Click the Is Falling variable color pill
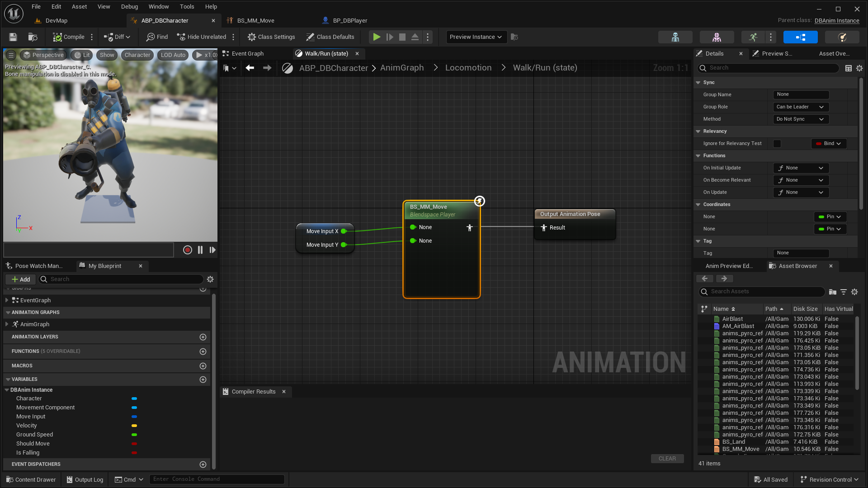 (134, 453)
